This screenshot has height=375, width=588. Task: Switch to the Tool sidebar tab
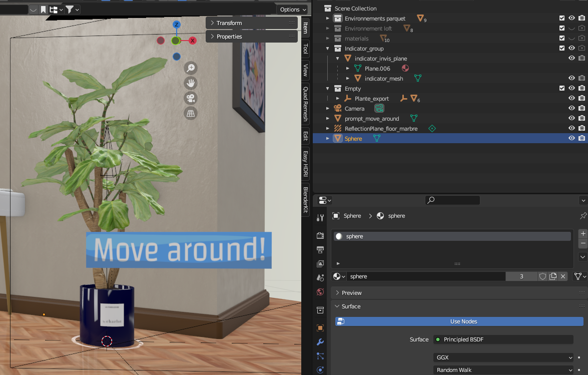[x=306, y=49]
